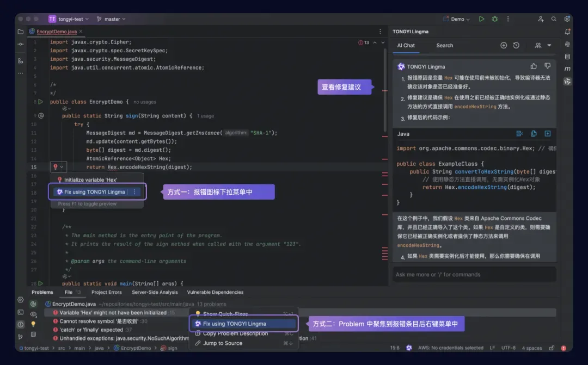The image size is (588, 365).
Task: Click AWS: No credentials selected status
Action: coord(451,348)
